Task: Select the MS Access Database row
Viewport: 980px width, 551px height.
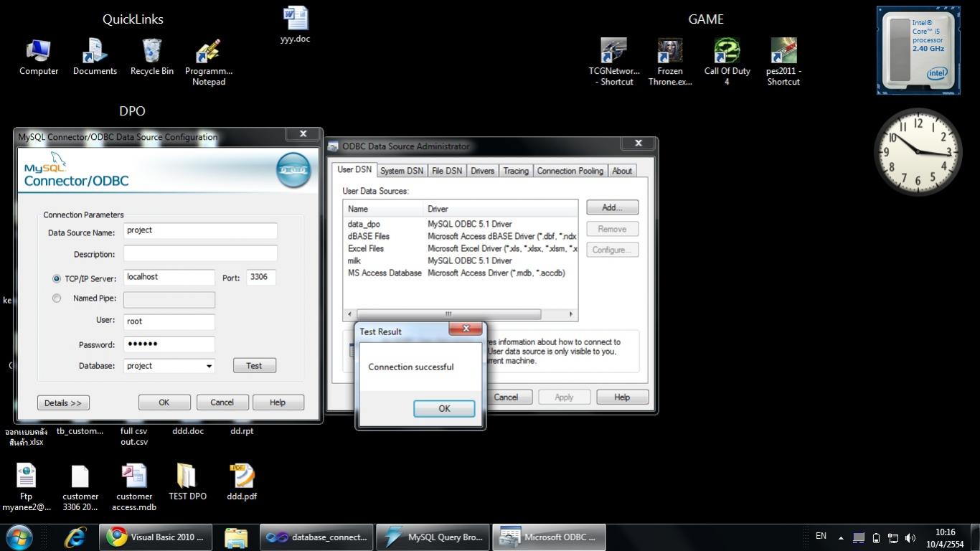Action: point(461,273)
